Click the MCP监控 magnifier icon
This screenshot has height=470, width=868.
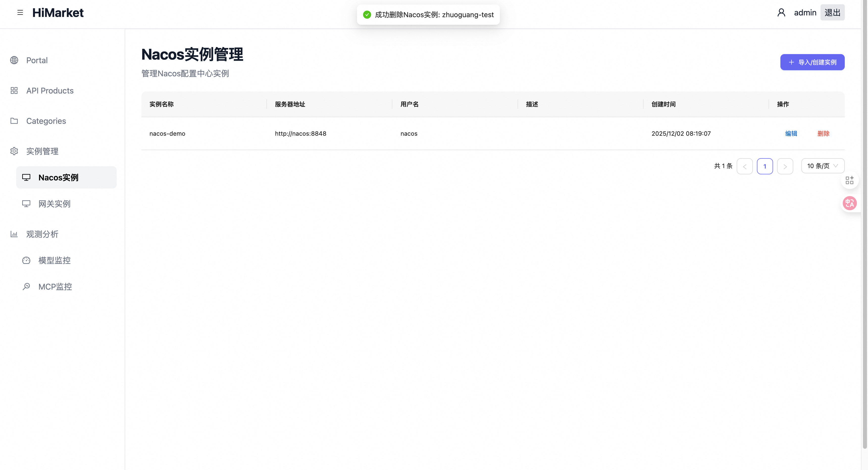click(26, 287)
